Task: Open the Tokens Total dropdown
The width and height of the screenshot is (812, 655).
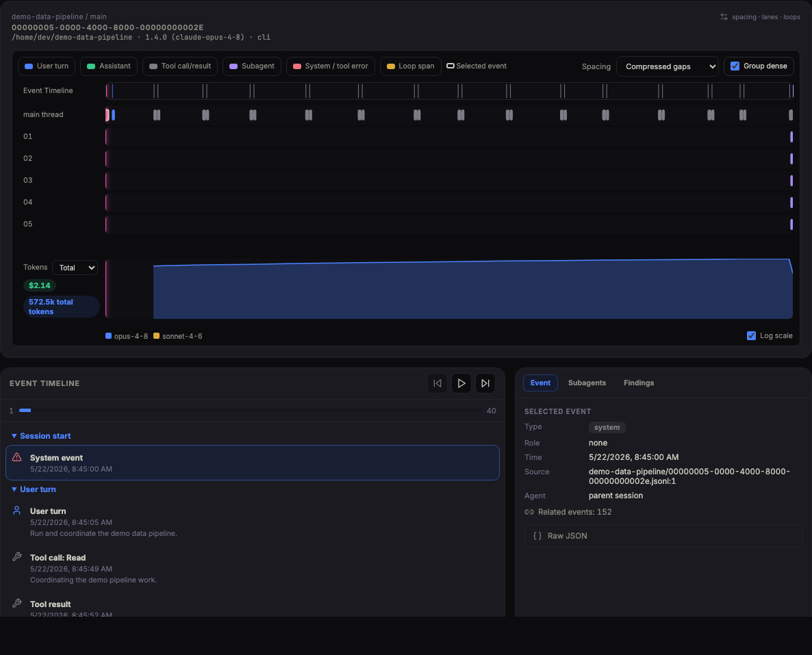Action: point(75,268)
